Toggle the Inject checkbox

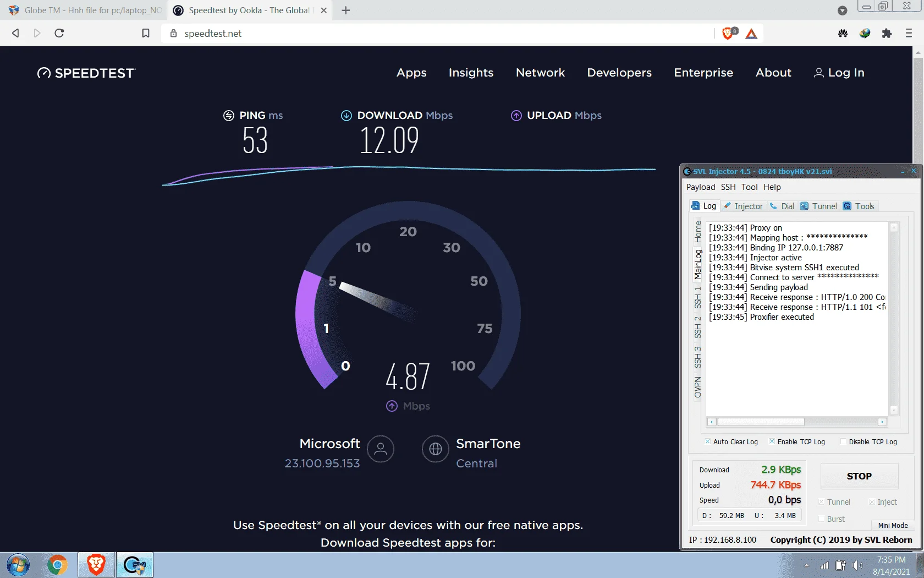[x=872, y=502]
